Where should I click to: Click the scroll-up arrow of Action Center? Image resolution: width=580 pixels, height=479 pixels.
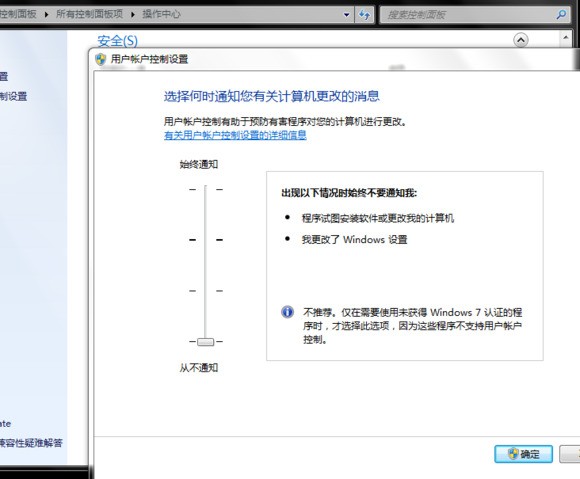pyautogui.click(x=565, y=38)
